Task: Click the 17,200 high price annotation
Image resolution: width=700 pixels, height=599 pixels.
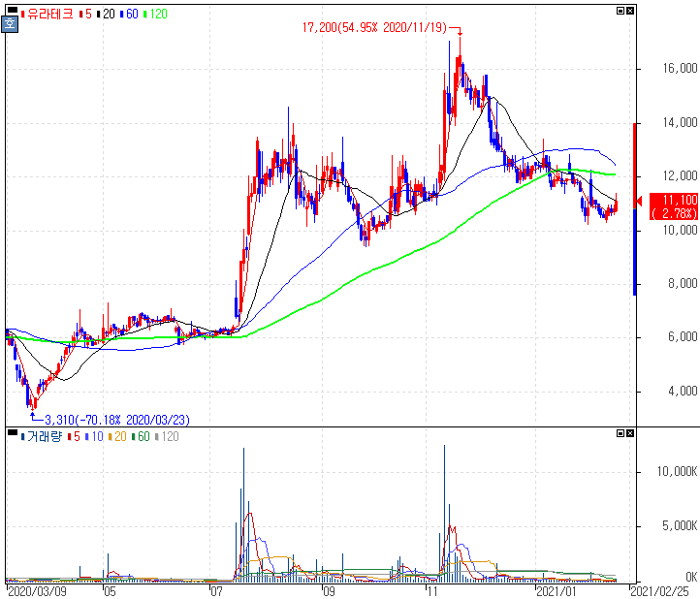Action: pyautogui.click(x=374, y=28)
